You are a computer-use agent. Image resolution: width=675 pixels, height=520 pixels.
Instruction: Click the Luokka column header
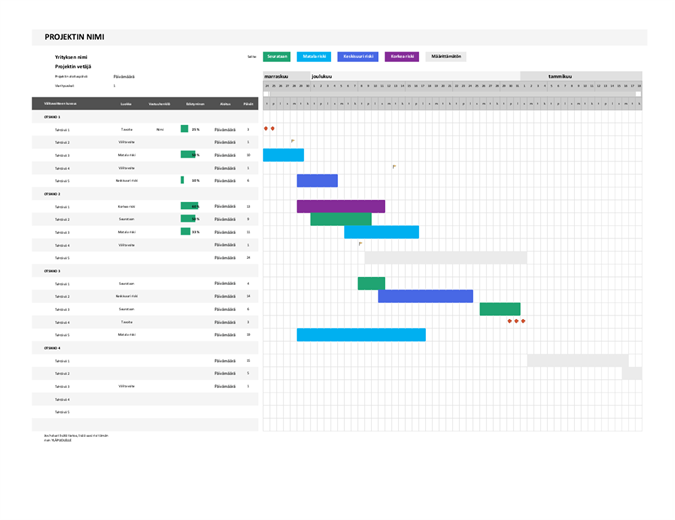coord(126,104)
